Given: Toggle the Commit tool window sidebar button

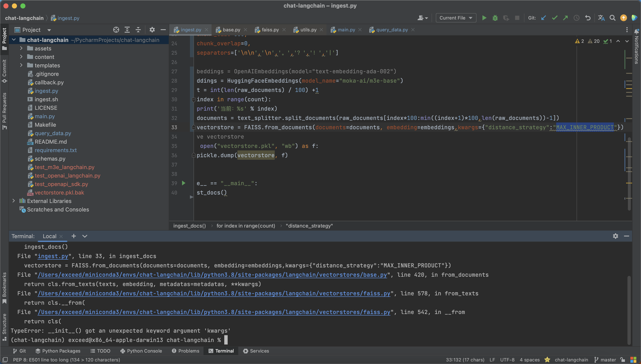Looking at the screenshot, I should (4, 71).
